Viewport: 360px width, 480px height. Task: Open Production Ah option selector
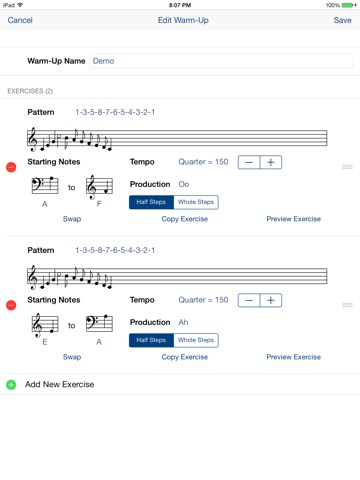click(x=183, y=322)
